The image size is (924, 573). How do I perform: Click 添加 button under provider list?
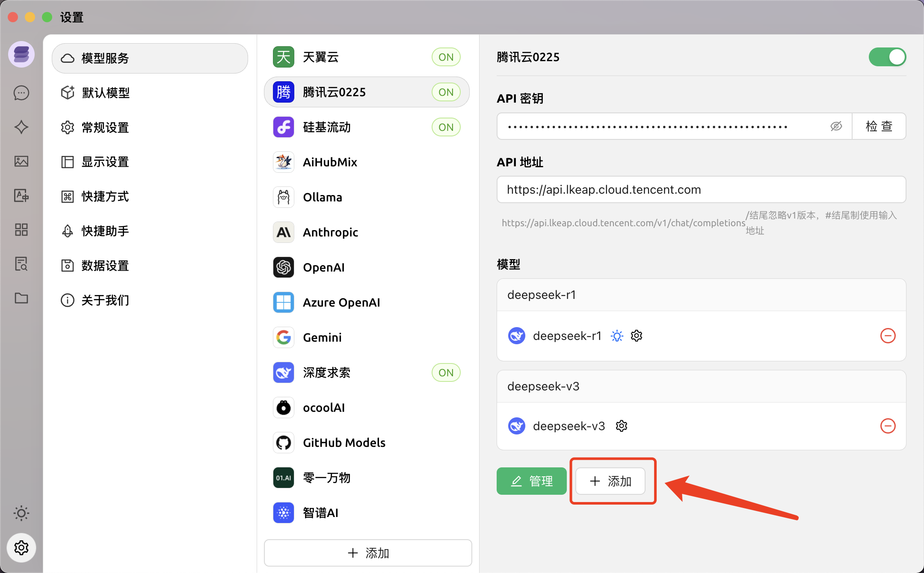tap(368, 553)
